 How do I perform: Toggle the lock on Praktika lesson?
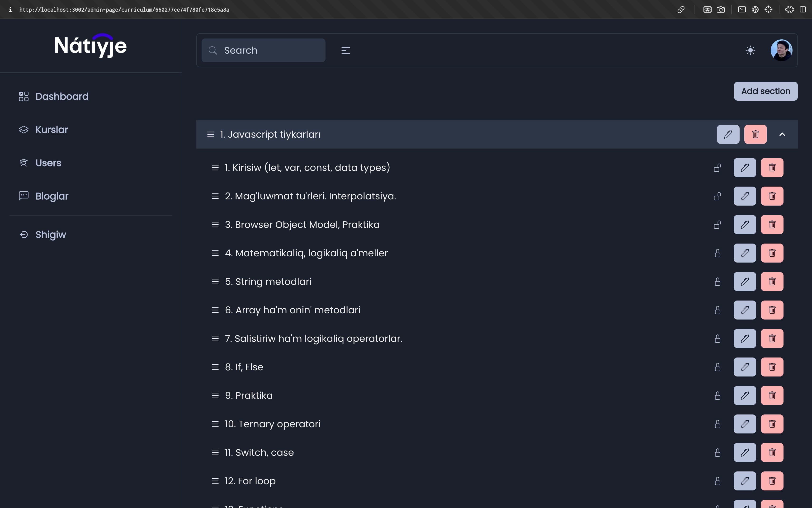pos(717,395)
